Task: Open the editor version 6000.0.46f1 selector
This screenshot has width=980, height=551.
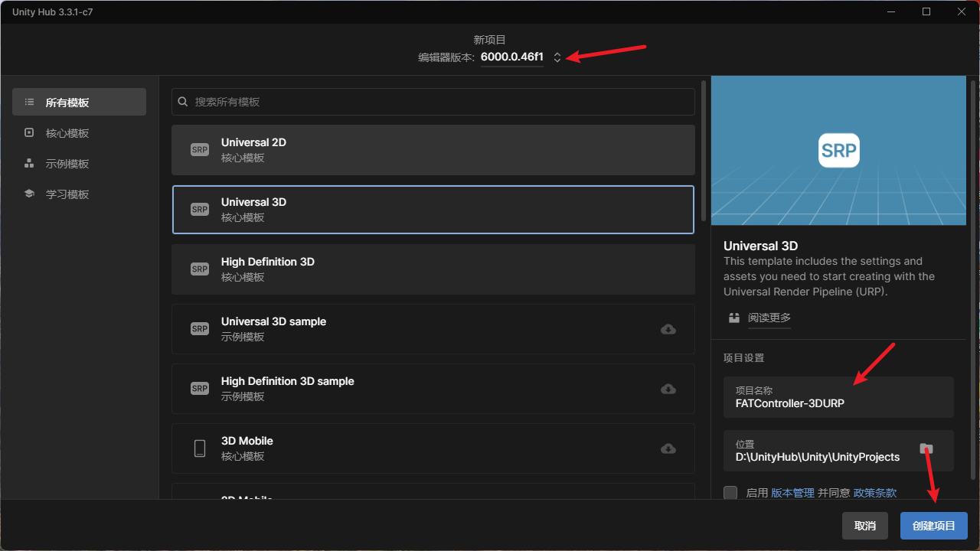Action: pos(521,57)
